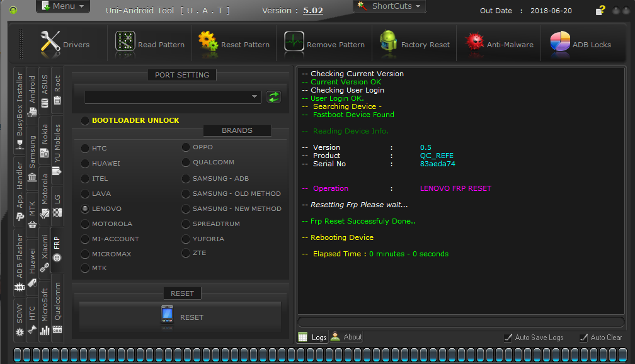Screen dimensions: 635x364
Task: Open the port selection combo box
Action: point(173,97)
